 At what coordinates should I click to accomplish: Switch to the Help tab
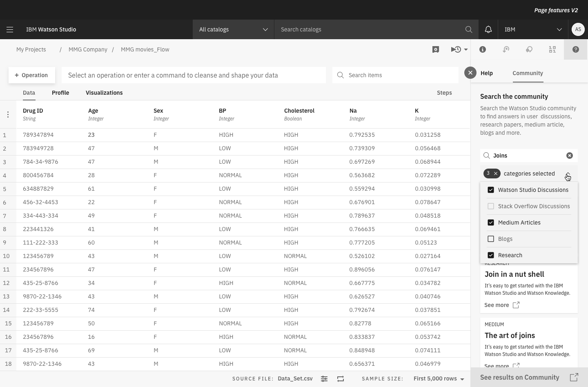point(486,73)
